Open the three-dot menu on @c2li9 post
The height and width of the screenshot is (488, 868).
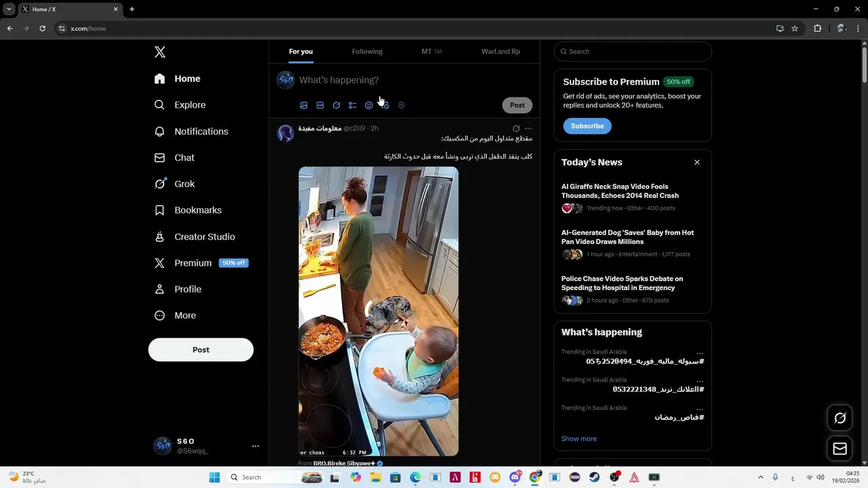pyautogui.click(x=528, y=128)
